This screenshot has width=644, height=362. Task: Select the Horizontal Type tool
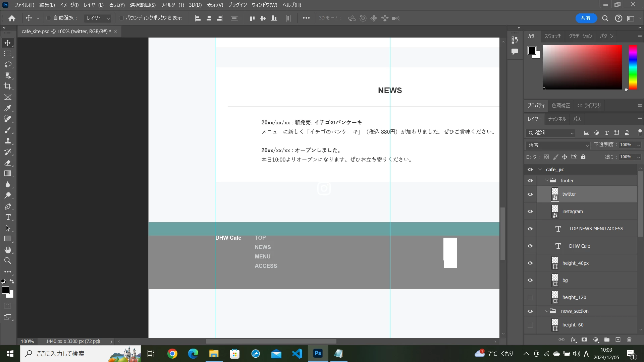click(8, 217)
